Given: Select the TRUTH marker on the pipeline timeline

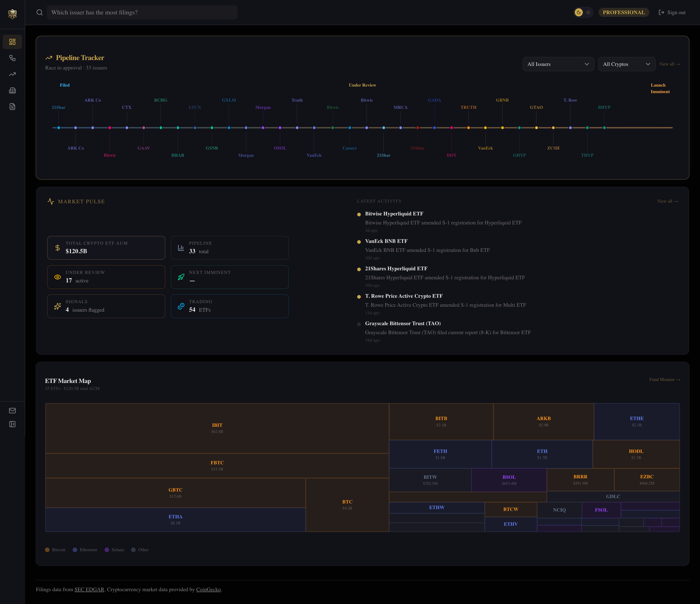Looking at the screenshot, I should tap(469, 128).
